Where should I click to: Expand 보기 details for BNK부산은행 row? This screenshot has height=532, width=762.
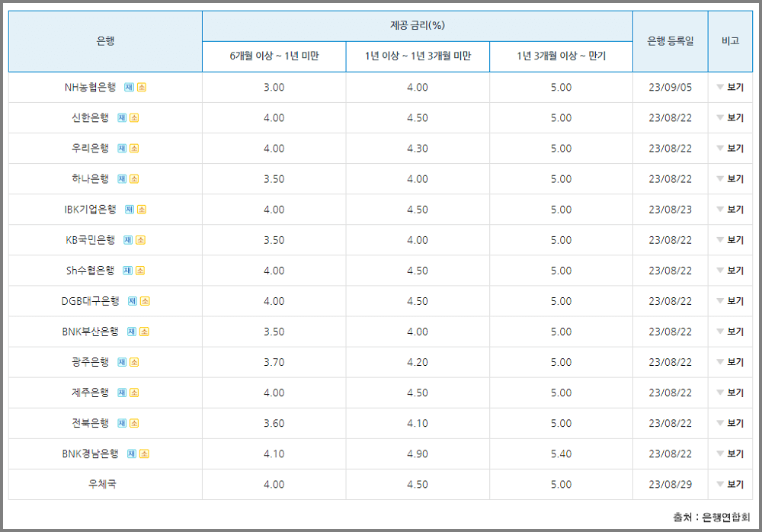[x=730, y=332]
